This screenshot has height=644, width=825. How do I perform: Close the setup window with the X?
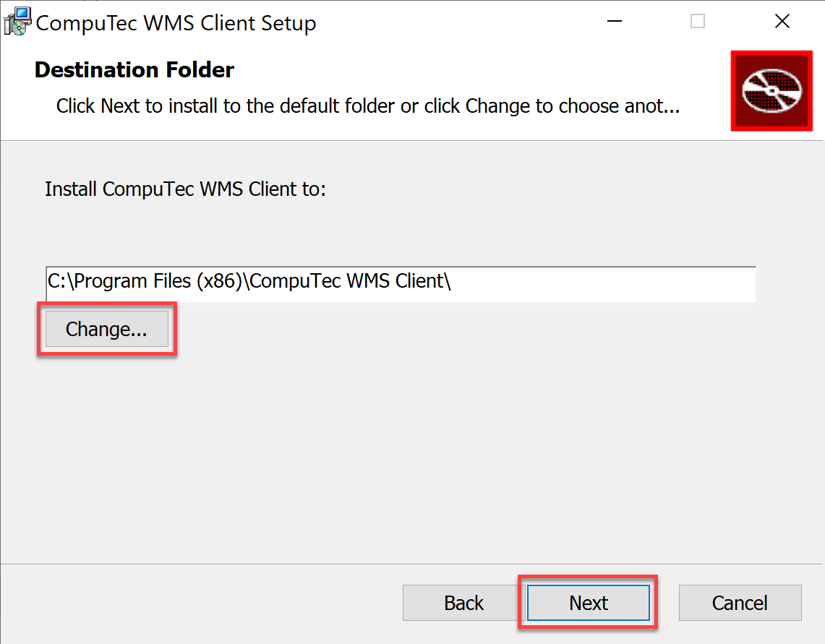tap(782, 22)
